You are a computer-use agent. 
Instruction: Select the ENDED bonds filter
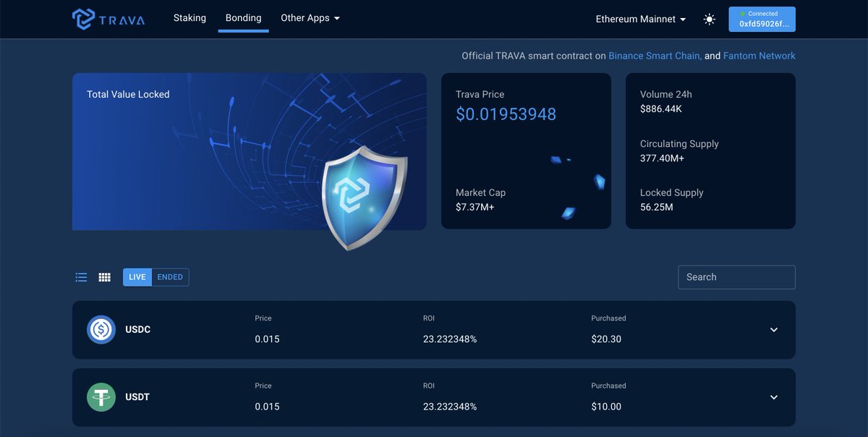point(170,277)
